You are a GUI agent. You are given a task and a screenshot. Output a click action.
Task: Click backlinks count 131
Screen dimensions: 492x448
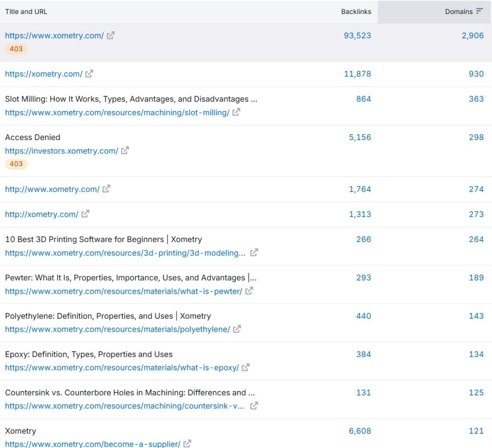coord(364,392)
